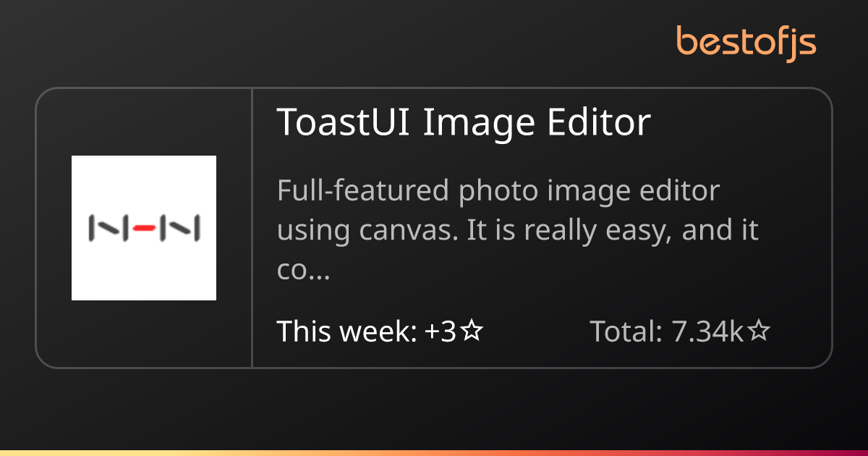
Task: Open the NHN logo thumbnail
Action: [144, 228]
